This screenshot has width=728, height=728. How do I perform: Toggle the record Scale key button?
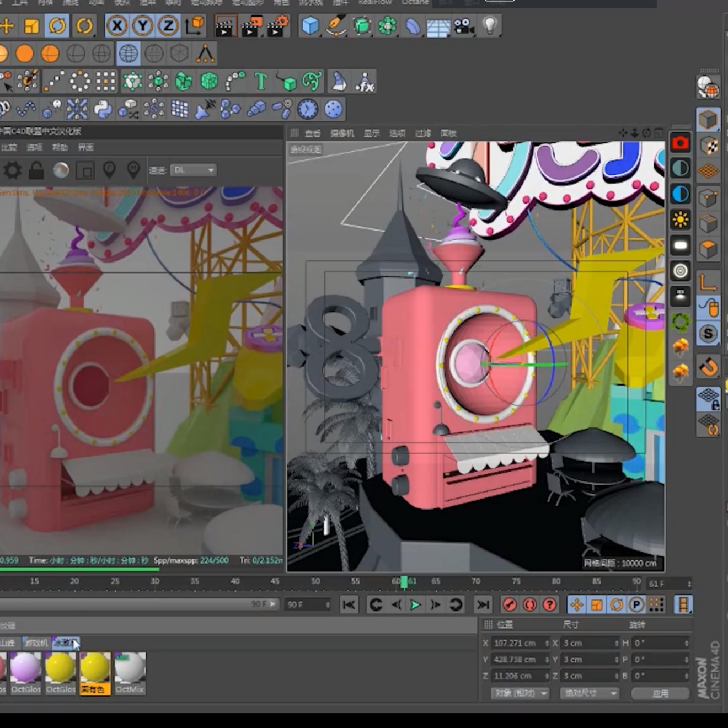597,605
